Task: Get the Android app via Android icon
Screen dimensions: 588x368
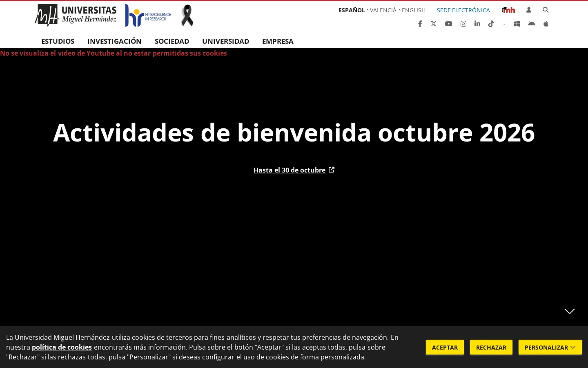Action: pos(531,24)
